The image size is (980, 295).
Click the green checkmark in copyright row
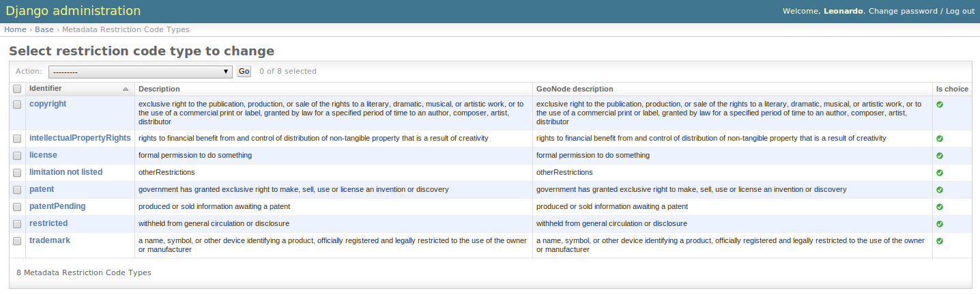(x=940, y=104)
